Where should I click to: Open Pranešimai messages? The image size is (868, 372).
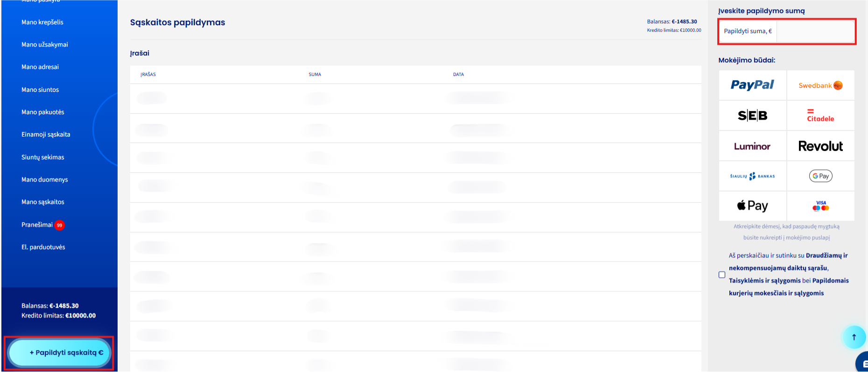pos(37,225)
